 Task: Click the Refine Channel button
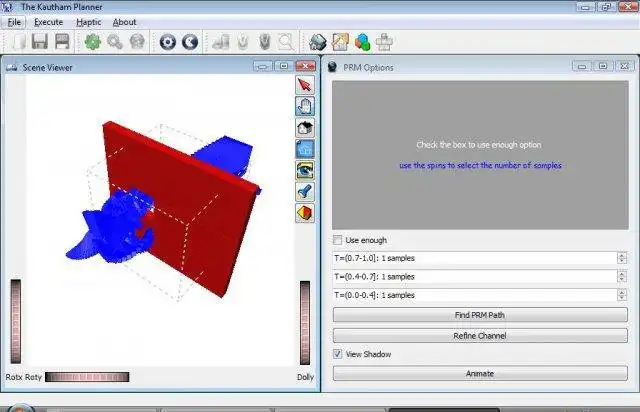pos(480,336)
